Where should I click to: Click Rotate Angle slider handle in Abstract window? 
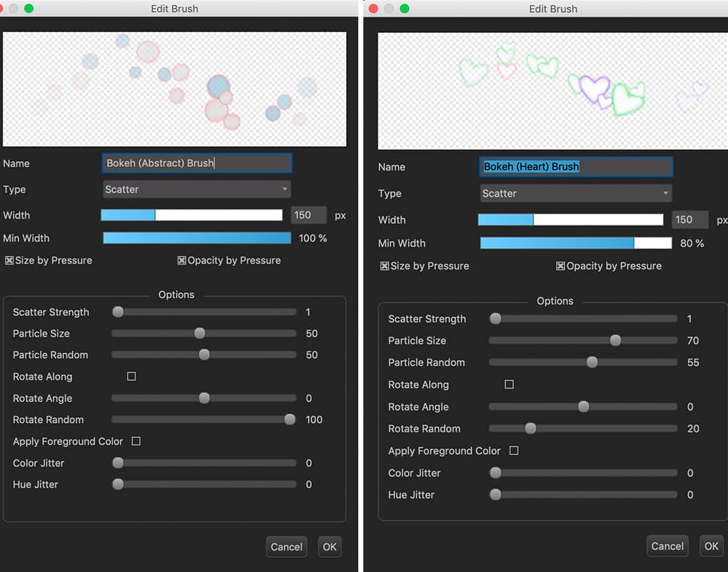204,398
